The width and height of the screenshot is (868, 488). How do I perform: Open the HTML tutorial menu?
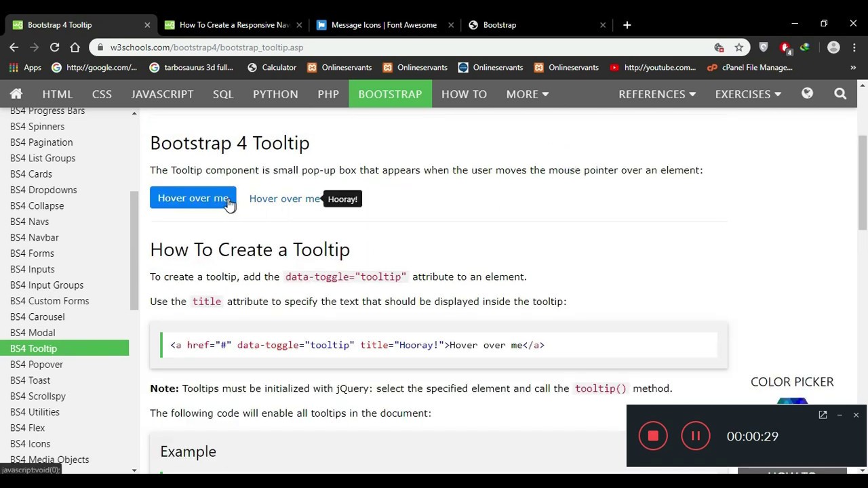pos(58,94)
